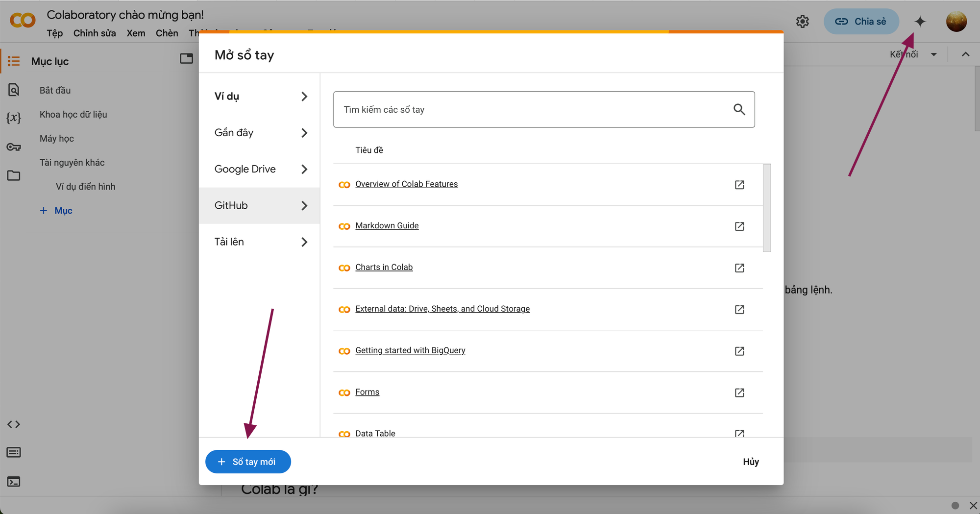
Task: Open the Forms notebook link
Action: pos(367,392)
